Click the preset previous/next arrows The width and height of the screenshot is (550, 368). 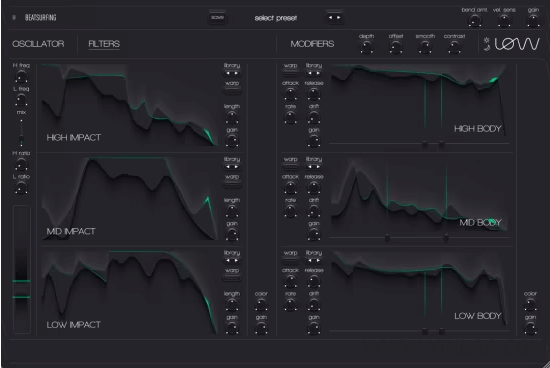point(335,18)
